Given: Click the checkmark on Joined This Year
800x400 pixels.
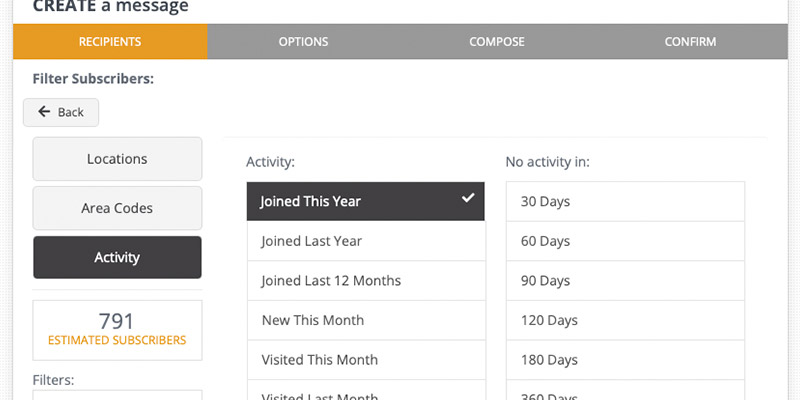Looking at the screenshot, I should pyautogui.click(x=468, y=198).
